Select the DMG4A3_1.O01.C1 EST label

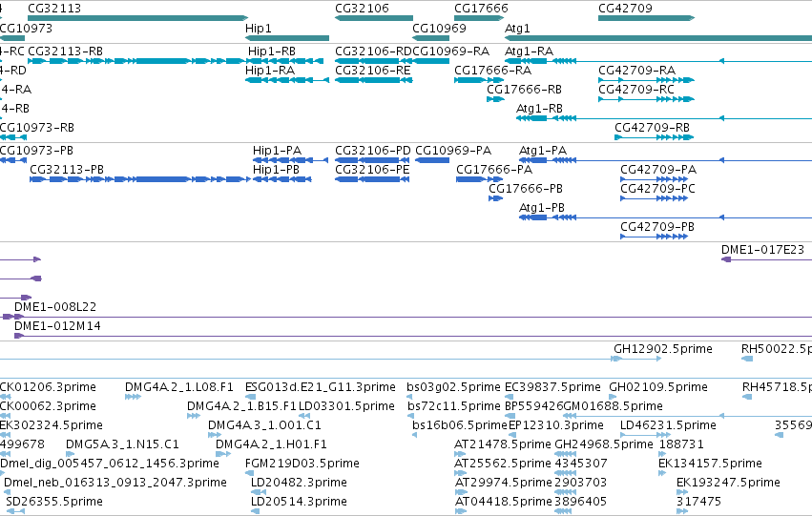click(264, 425)
